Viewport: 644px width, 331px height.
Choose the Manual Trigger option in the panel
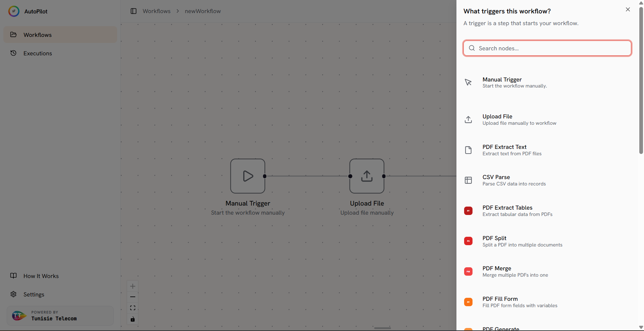(x=547, y=82)
